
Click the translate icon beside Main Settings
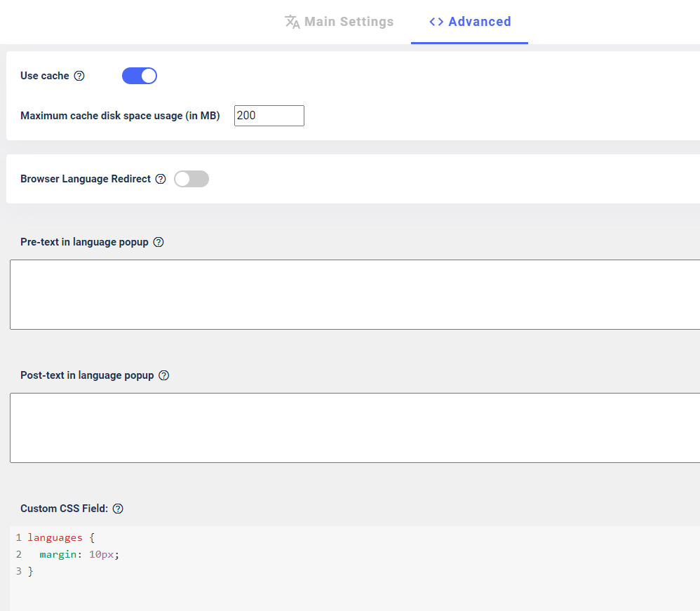(x=292, y=22)
